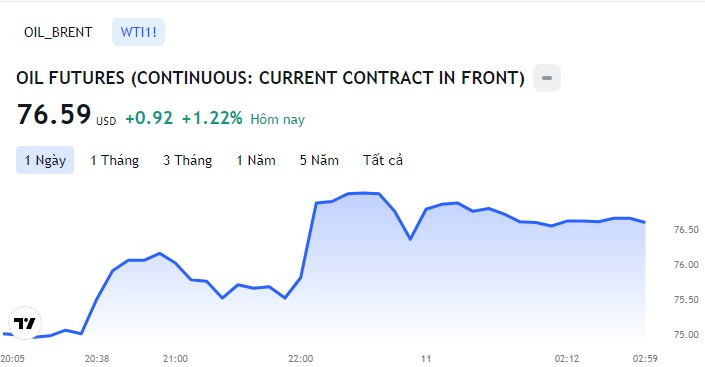
Task: Select the 3 Tháng time range
Action: 187,160
